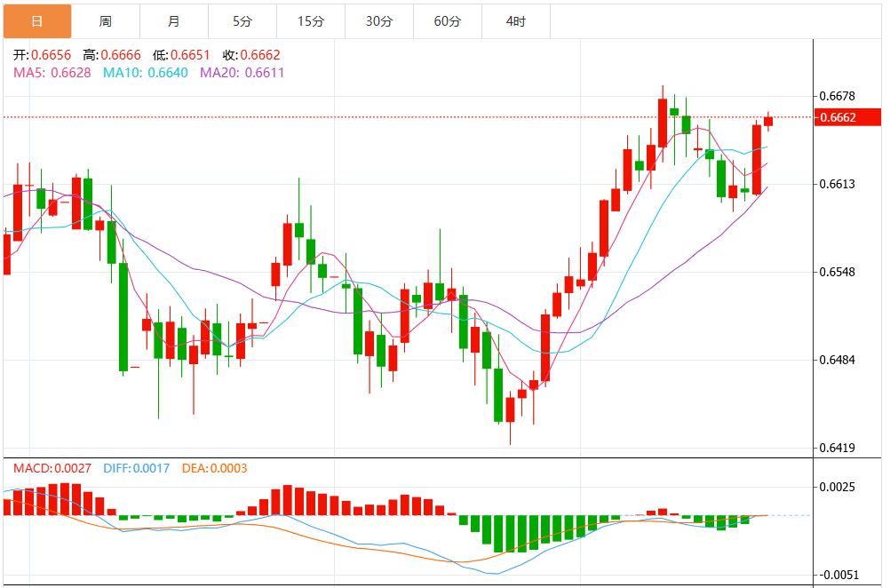Viewport: 890px width, 588px height.
Task: Click the 高 high price value
Action: [121, 55]
